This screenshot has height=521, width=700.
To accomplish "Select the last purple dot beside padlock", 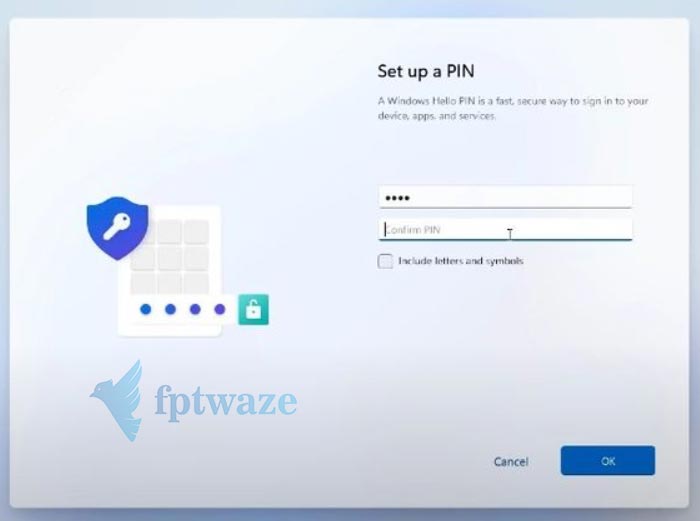I will coord(220,309).
